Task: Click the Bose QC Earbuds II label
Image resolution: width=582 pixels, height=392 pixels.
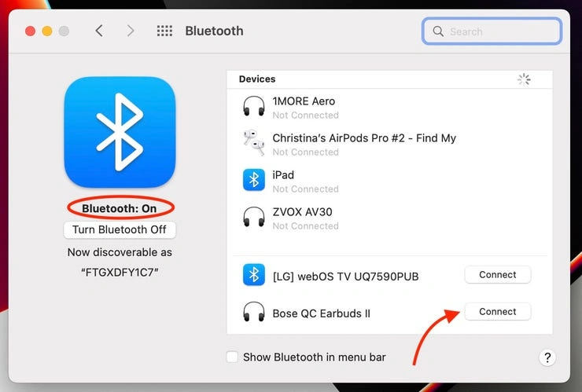Action: (322, 313)
